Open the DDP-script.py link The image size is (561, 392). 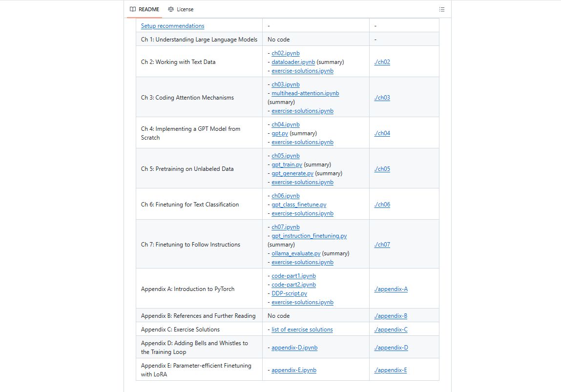point(289,294)
